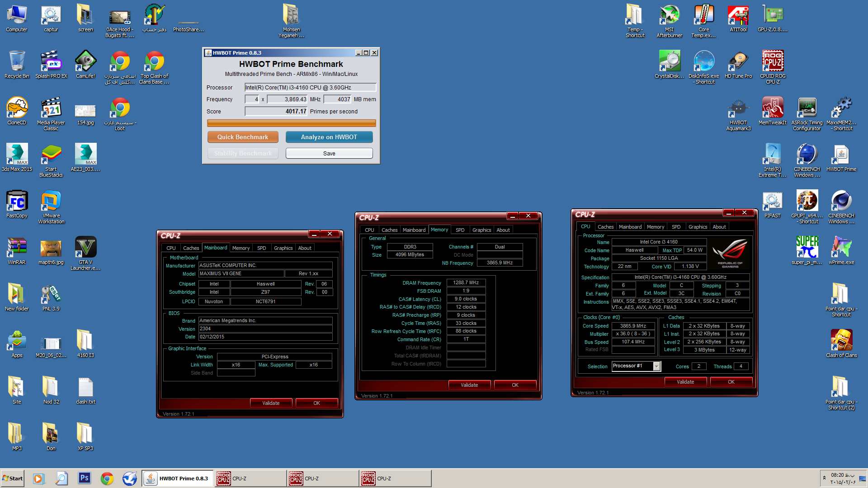Open PIFAST desktop icon
This screenshot has width=868, height=488.
coord(772,204)
